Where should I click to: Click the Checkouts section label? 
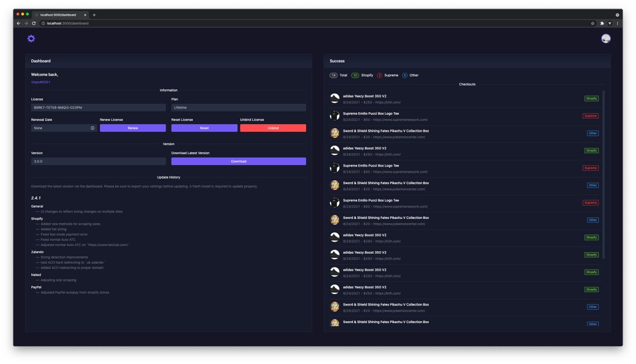[x=467, y=84]
